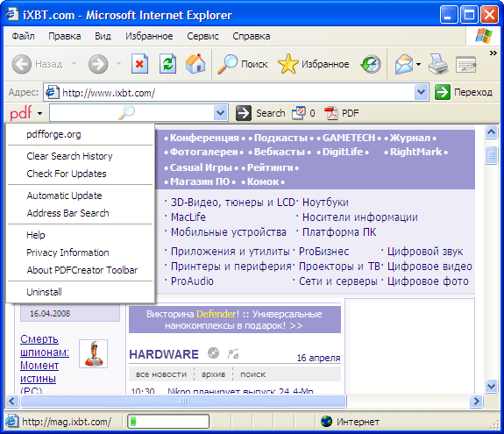This screenshot has width=504, height=434.
Task: Click into the address bar URL field
Action: [237, 93]
